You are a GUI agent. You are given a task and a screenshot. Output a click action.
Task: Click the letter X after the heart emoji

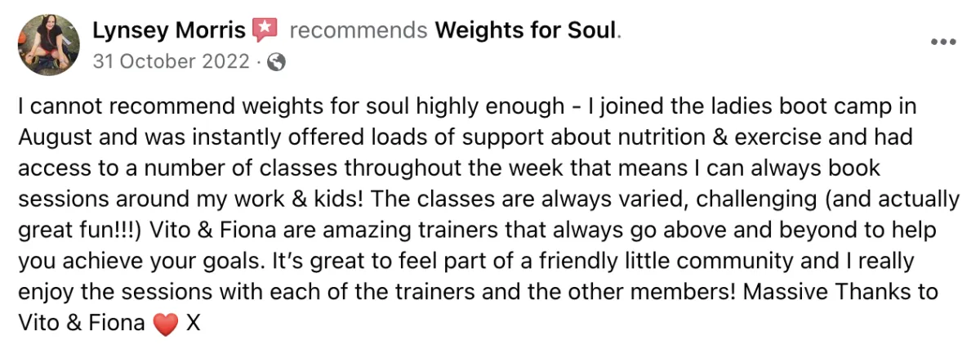point(193,323)
